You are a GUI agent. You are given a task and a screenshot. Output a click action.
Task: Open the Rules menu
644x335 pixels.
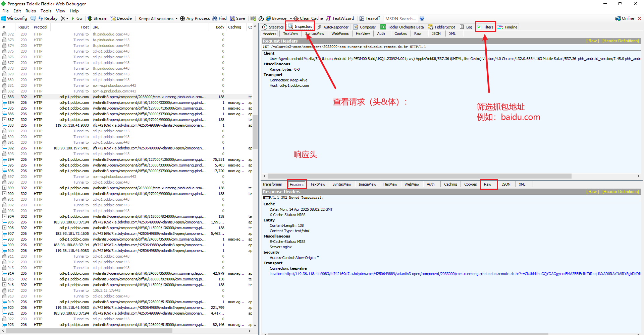[x=31, y=11]
